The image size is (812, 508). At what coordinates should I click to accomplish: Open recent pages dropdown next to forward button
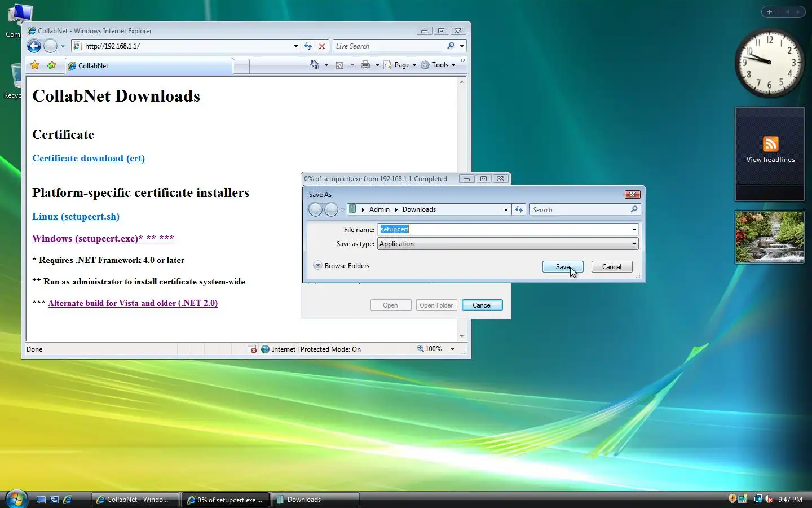[x=63, y=46]
